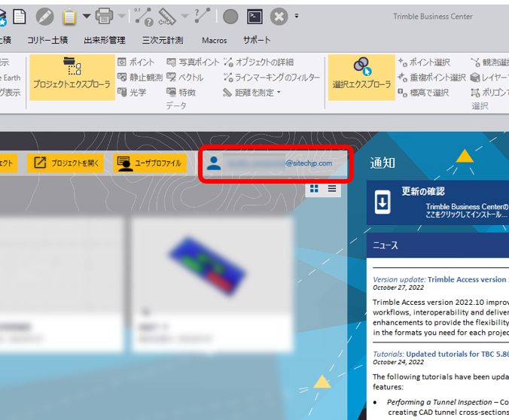Open the サポート ribbon tab
Viewport: 509px width, 420px height.
pyautogui.click(x=257, y=40)
